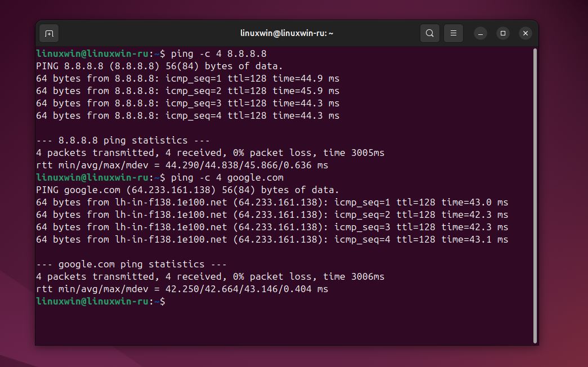Image resolution: width=588 pixels, height=367 pixels.
Task: Click 8.8.8.8 reply line with icmp_seq=4
Action: click(187, 115)
